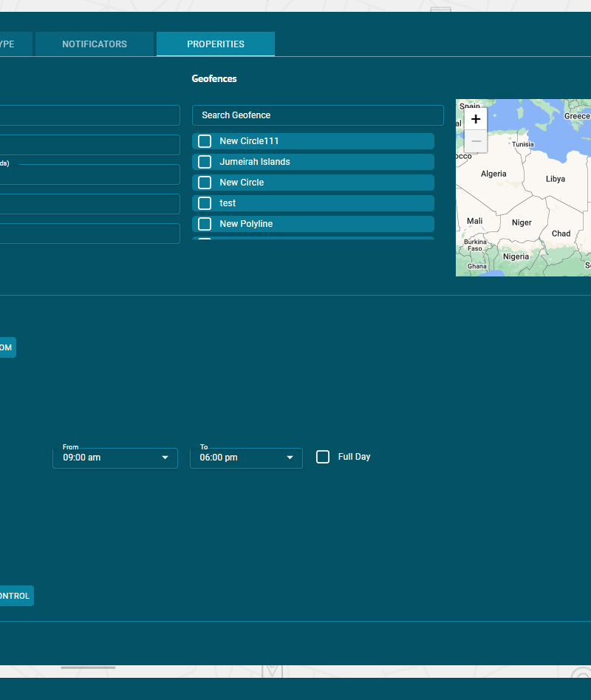Screen dimensions: 591x700
Task: Check the New Polyline checkbox
Action: coord(205,224)
